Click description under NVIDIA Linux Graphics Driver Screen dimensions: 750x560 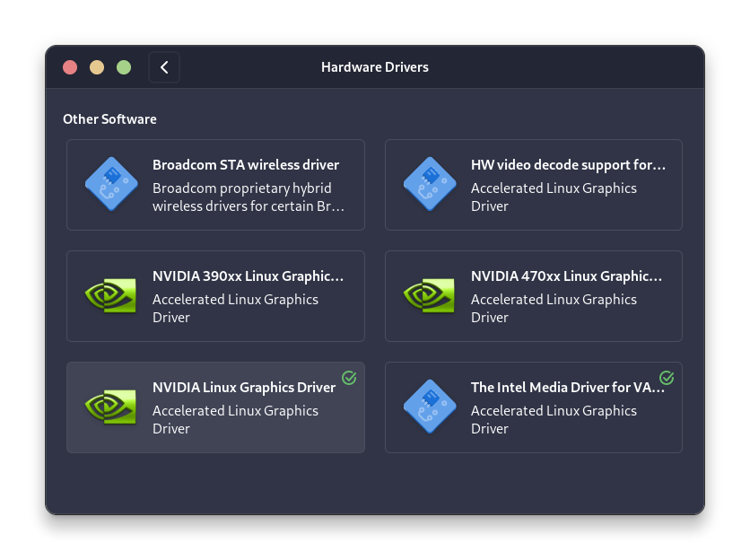(x=235, y=420)
